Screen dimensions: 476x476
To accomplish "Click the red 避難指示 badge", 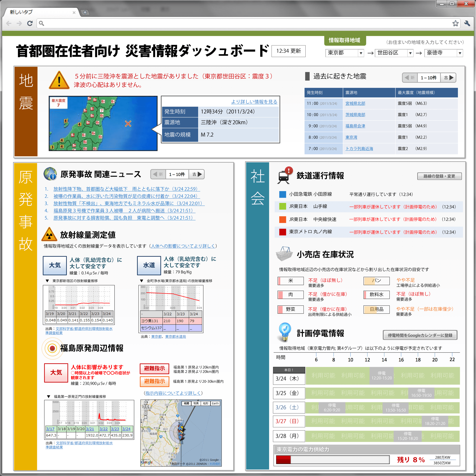I will point(155,369).
